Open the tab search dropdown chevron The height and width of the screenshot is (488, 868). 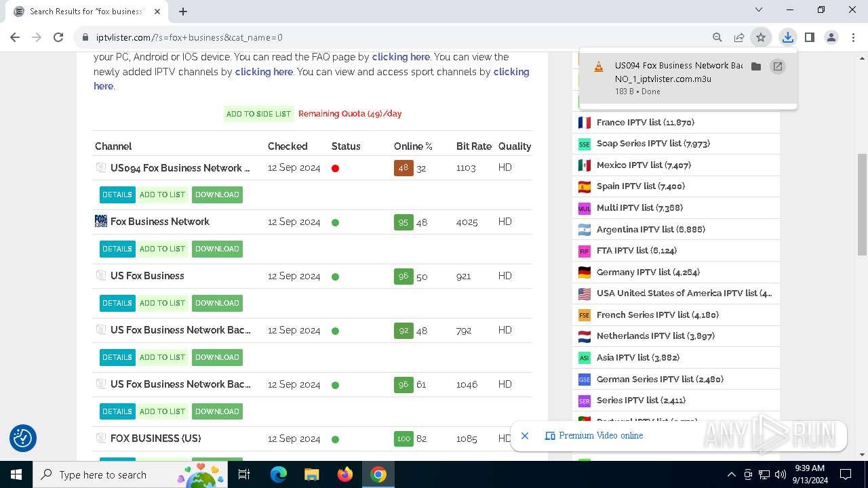(759, 10)
